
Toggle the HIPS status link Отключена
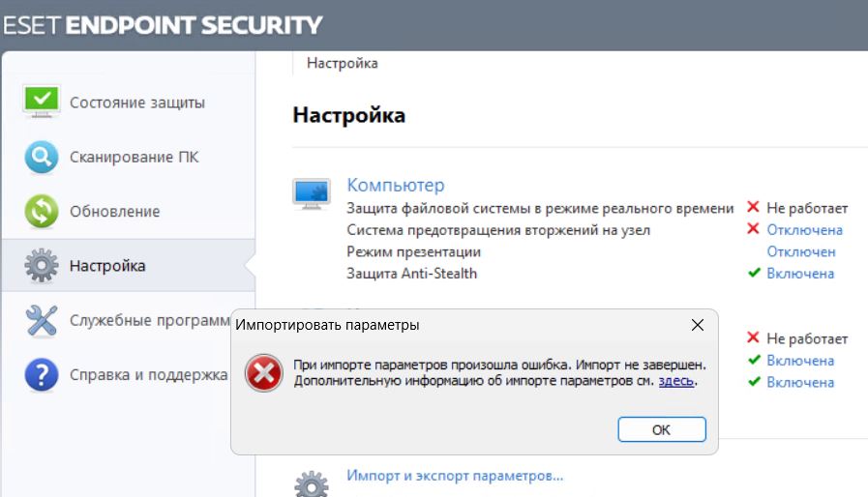pyautogui.click(x=804, y=230)
